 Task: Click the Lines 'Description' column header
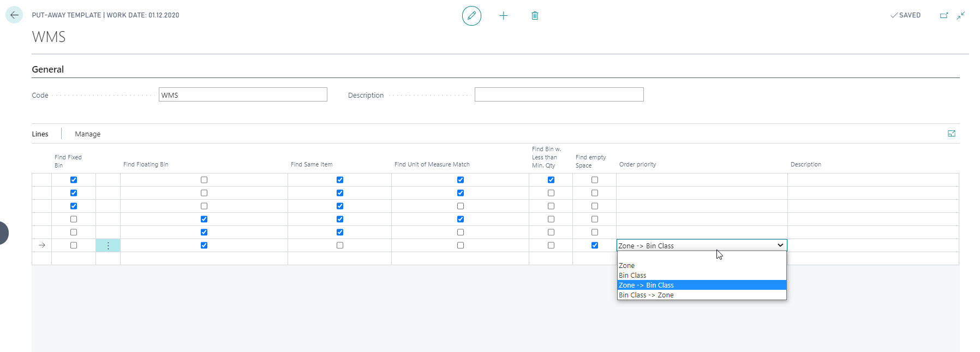click(806, 164)
